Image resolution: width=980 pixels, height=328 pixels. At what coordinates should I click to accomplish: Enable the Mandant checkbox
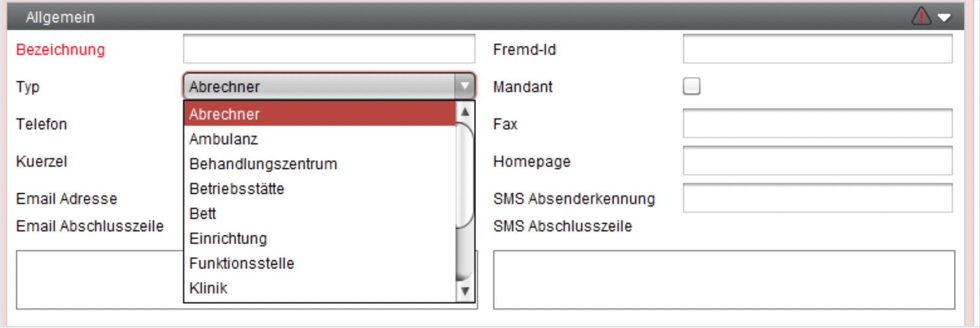(x=691, y=86)
